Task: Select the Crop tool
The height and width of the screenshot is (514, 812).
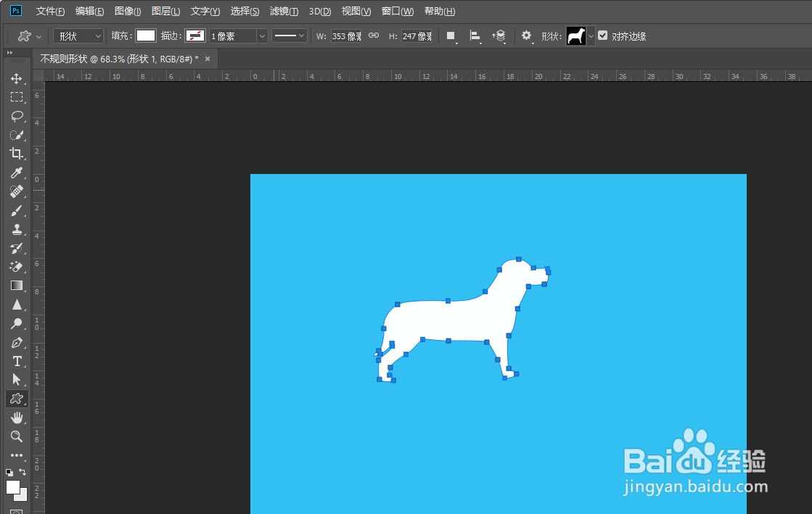Action: [17, 154]
